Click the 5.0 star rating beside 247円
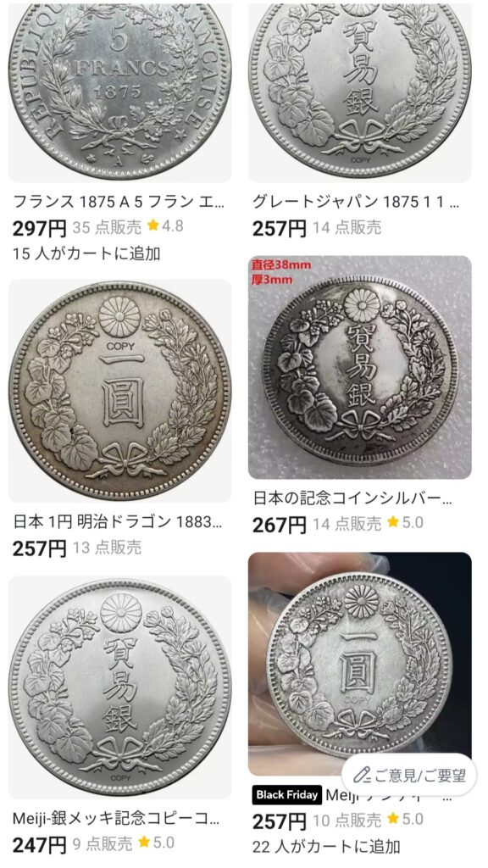Viewport: 488px width, 868px height. pos(156,843)
